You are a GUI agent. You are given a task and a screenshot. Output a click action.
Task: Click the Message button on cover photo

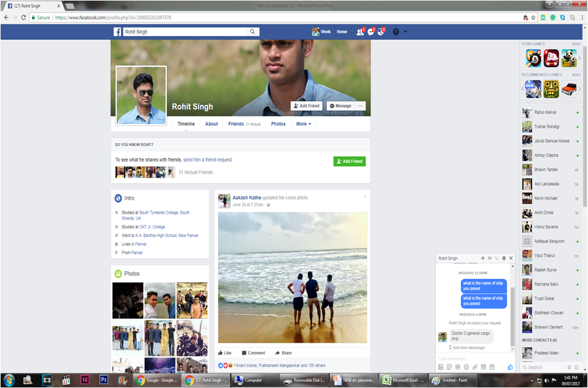point(340,106)
